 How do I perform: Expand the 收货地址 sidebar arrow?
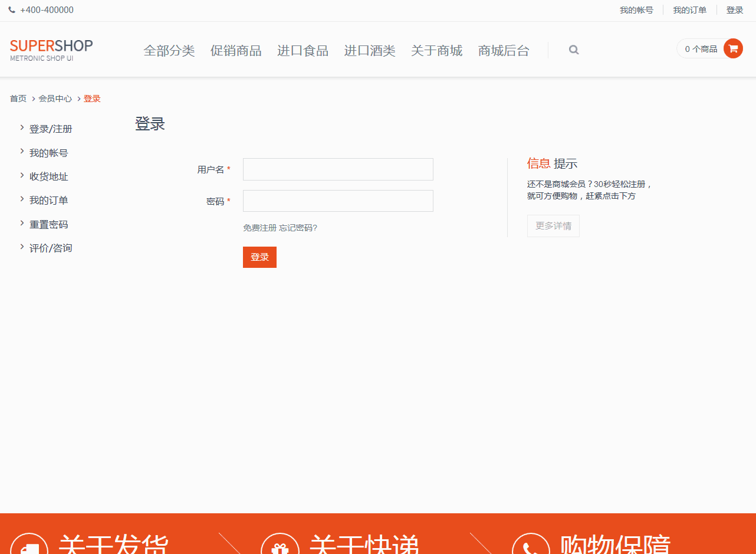[x=22, y=175]
